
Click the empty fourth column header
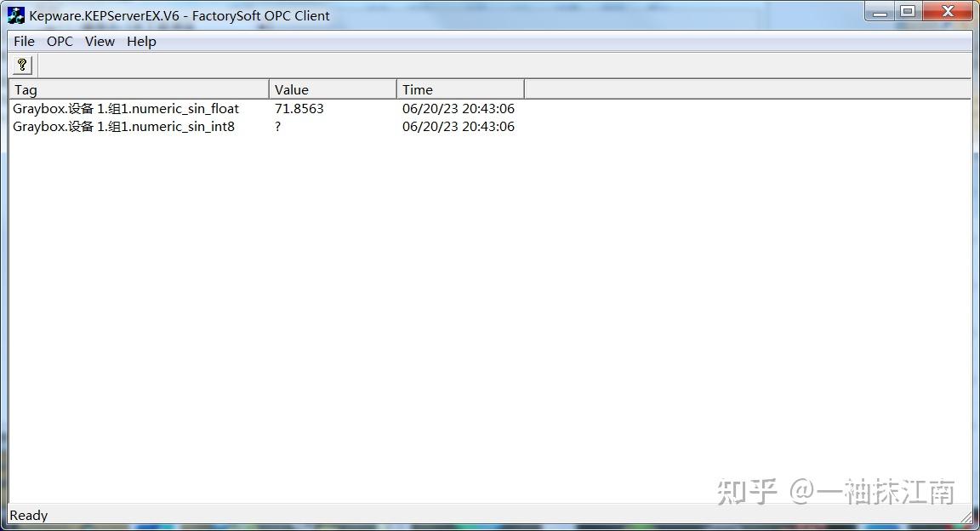(749, 89)
